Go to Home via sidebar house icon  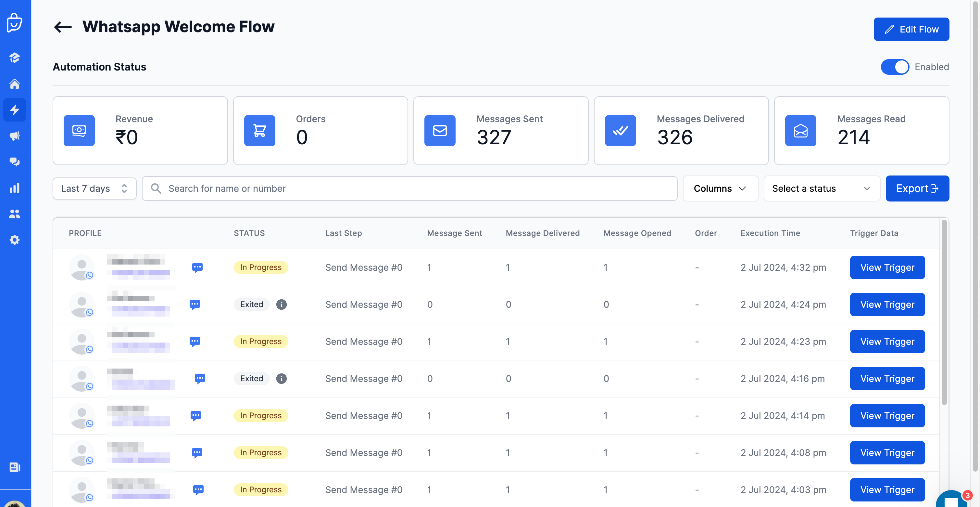point(15,84)
